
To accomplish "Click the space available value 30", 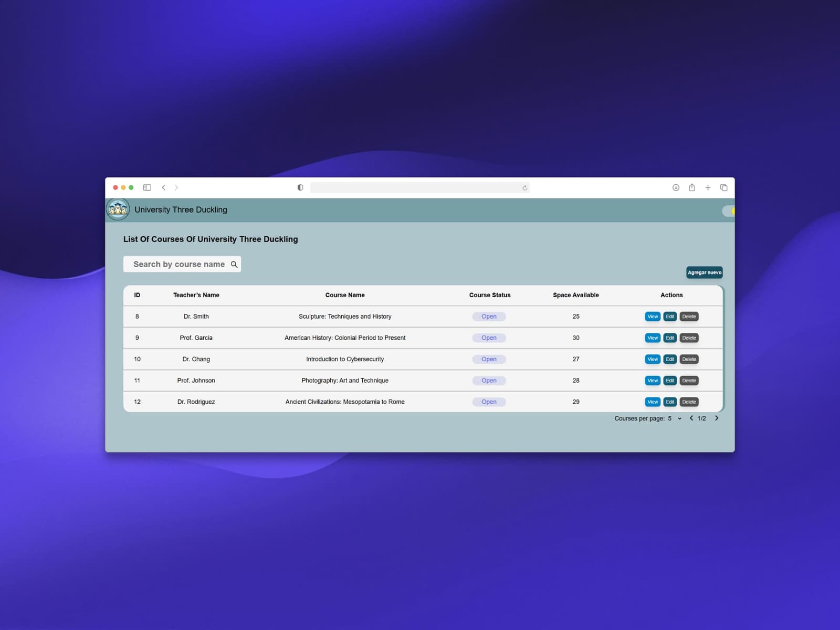I will tap(576, 338).
